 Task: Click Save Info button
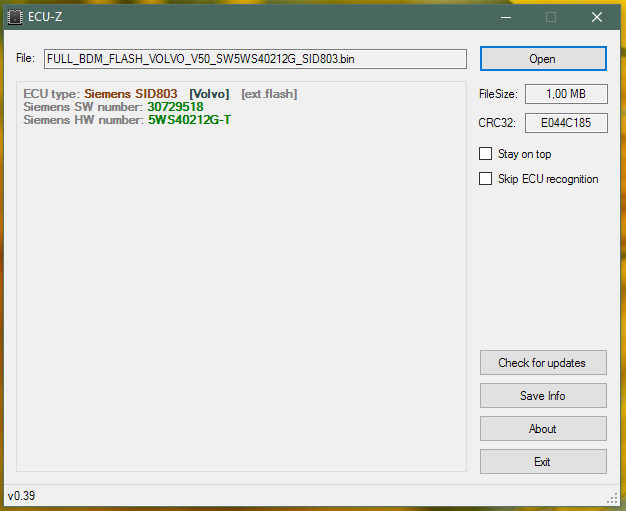(543, 396)
